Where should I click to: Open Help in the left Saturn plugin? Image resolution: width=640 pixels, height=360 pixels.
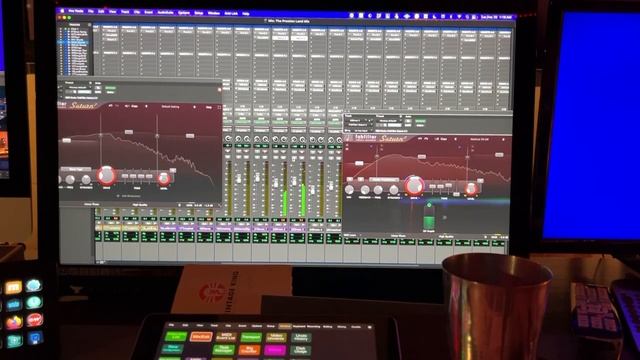pyautogui.click(x=209, y=107)
